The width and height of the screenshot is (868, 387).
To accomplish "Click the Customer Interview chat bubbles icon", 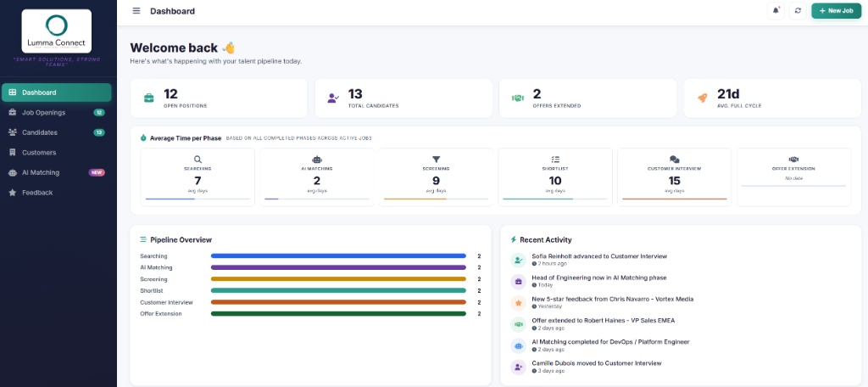I will [674, 159].
